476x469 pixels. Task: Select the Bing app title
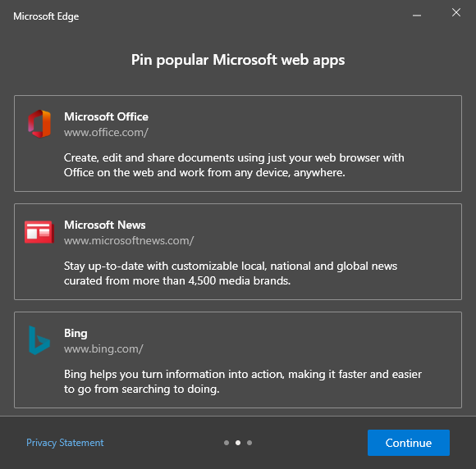[76, 334]
